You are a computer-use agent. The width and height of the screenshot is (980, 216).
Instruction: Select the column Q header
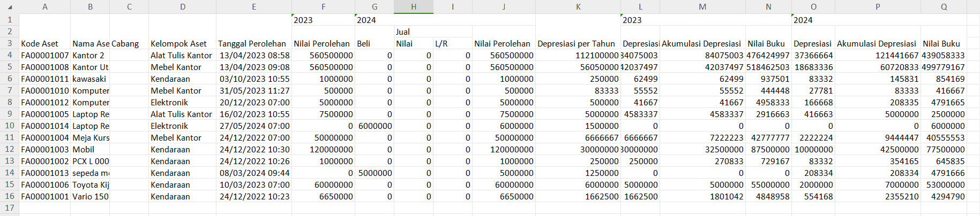(x=943, y=7)
